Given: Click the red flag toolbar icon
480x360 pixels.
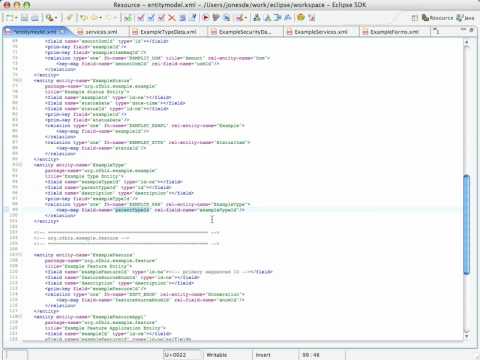Looking at the screenshot, I should pos(206,18).
